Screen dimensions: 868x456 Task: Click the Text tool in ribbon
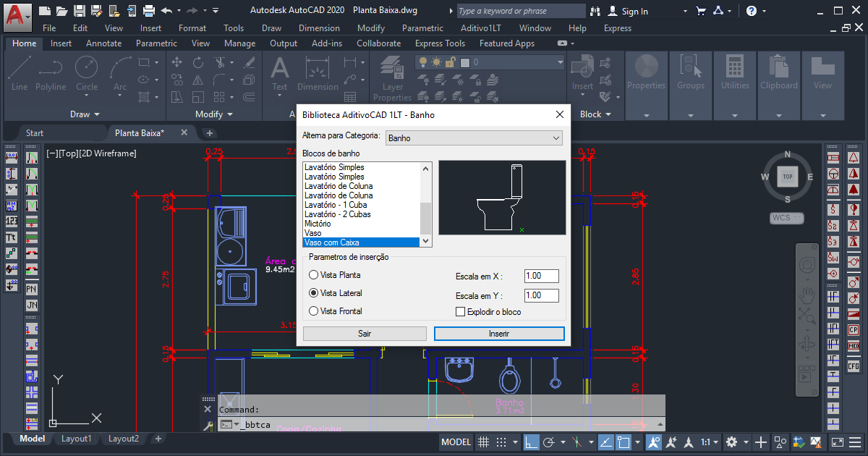pos(279,74)
